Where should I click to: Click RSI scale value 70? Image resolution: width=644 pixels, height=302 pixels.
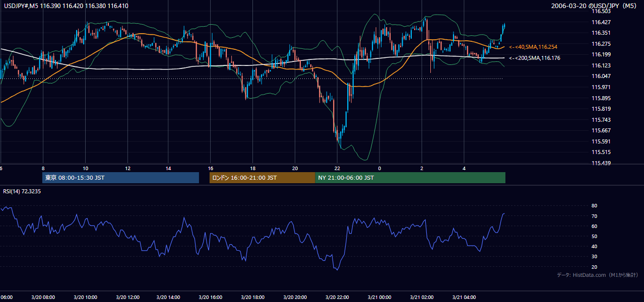coord(594,216)
